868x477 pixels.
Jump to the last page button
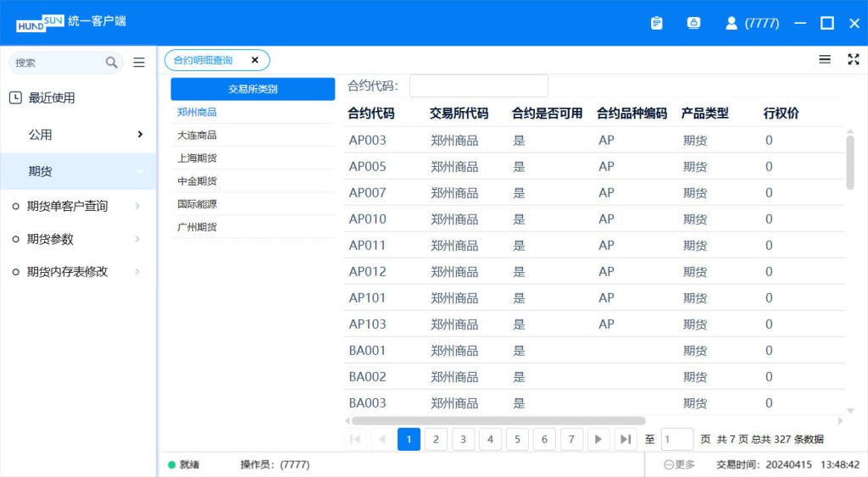(x=626, y=439)
